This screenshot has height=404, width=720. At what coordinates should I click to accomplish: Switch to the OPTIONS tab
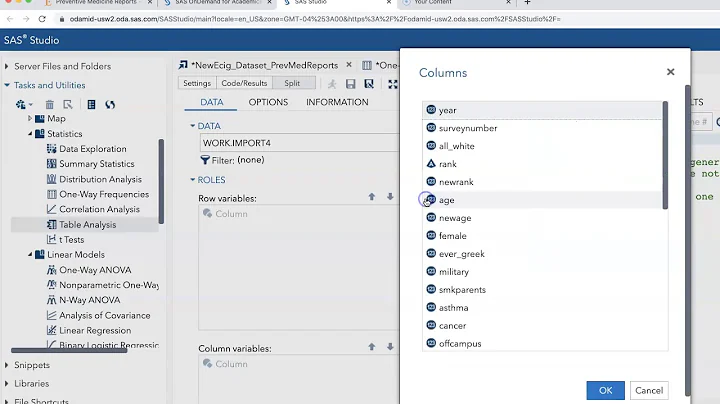268,102
